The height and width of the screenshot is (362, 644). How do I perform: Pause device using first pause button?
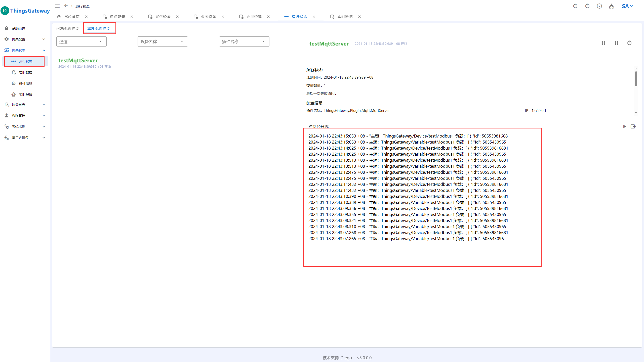click(x=603, y=43)
